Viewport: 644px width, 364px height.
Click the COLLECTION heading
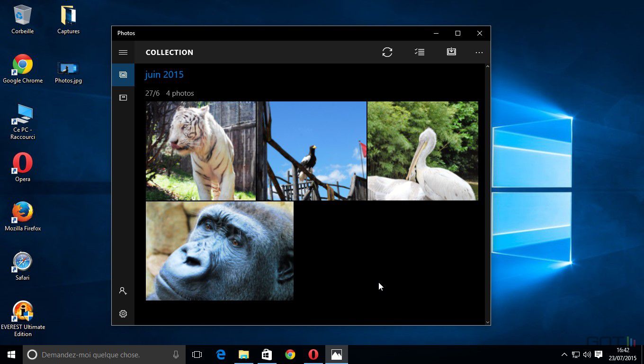pyautogui.click(x=169, y=52)
